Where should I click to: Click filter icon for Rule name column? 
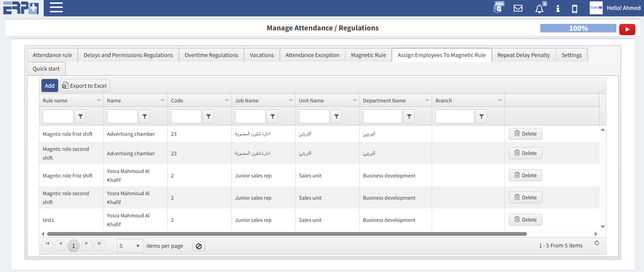click(x=80, y=116)
